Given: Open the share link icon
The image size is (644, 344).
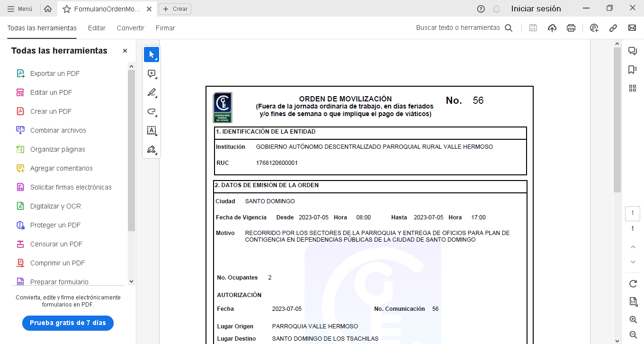Looking at the screenshot, I should [x=613, y=28].
